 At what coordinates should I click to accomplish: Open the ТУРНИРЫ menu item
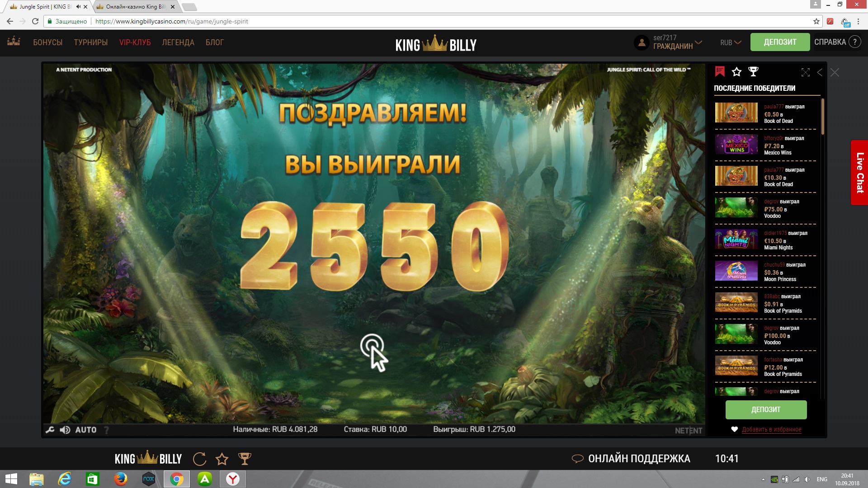pos(91,42)
